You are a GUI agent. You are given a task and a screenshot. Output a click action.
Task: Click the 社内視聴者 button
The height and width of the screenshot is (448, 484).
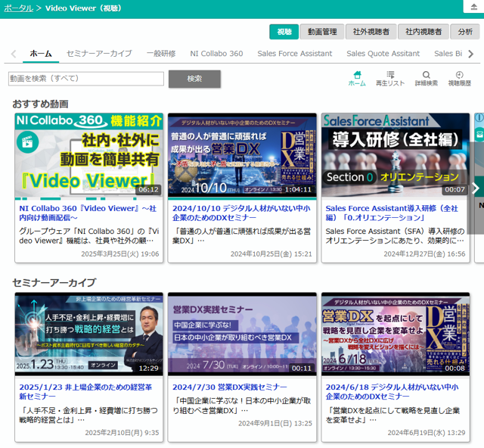tap(423, 32)
